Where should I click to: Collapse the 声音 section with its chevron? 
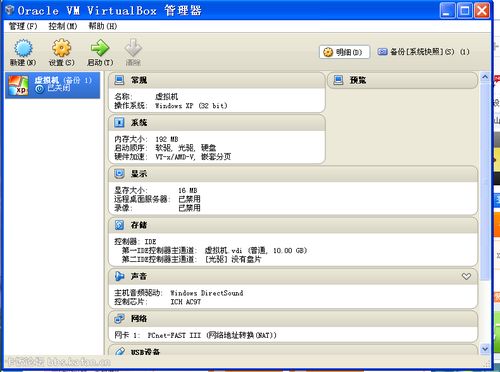click(x=466, y=276)
